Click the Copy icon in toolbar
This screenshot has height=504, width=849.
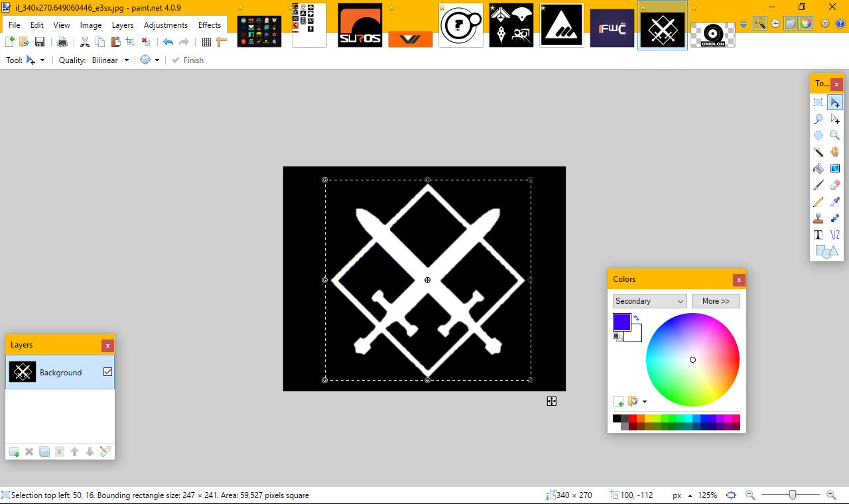[x=100, y=42]
